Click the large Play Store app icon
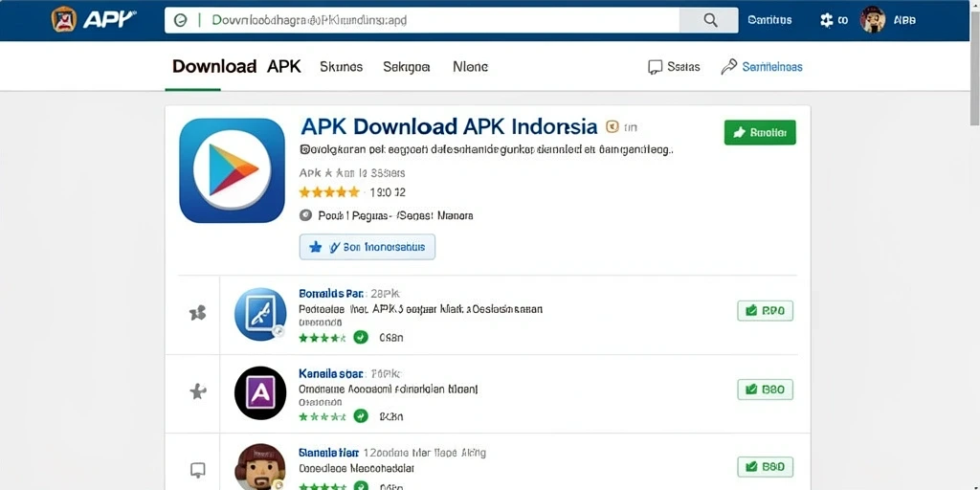This screenshot has width=980, height=490. click(x=232, y=170)
